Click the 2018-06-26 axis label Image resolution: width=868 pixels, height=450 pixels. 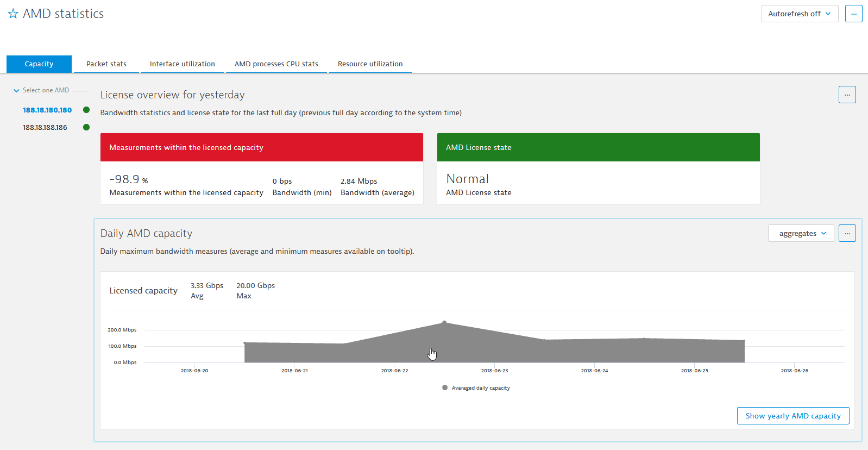click(795, 371)
